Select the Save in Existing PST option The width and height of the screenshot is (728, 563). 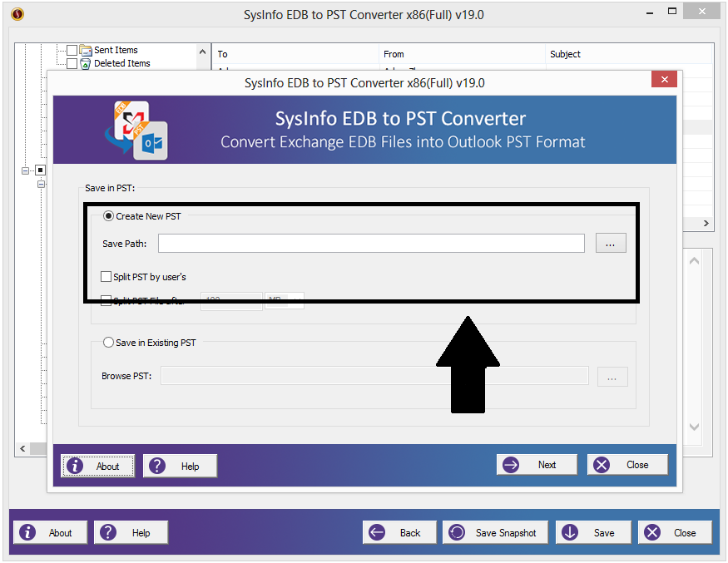coord(108,343)
